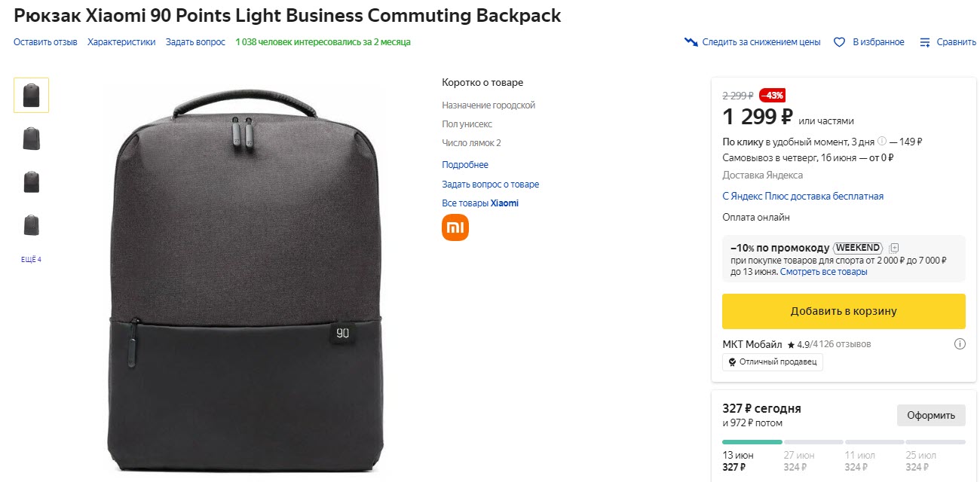Copy WEEKEND promo code using plus icon
Image resolution: width=980 pixels, height=482 pixels.
[893, 247]
